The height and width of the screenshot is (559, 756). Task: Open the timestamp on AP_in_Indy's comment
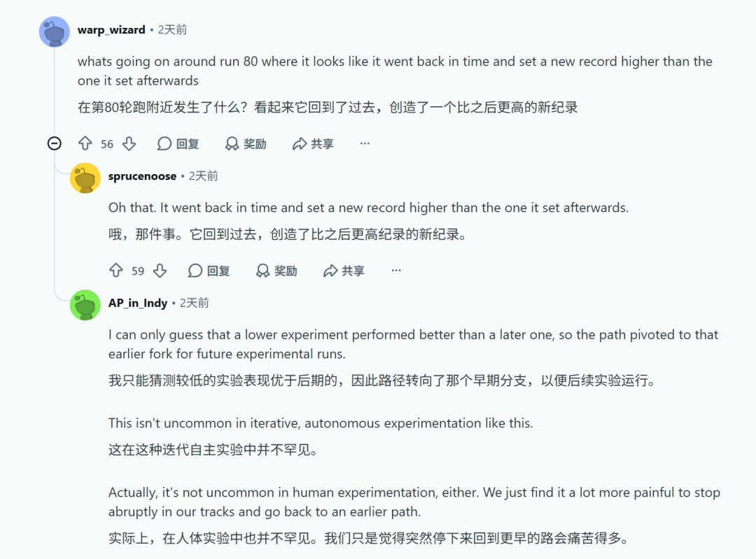click(x=195, y=303)
